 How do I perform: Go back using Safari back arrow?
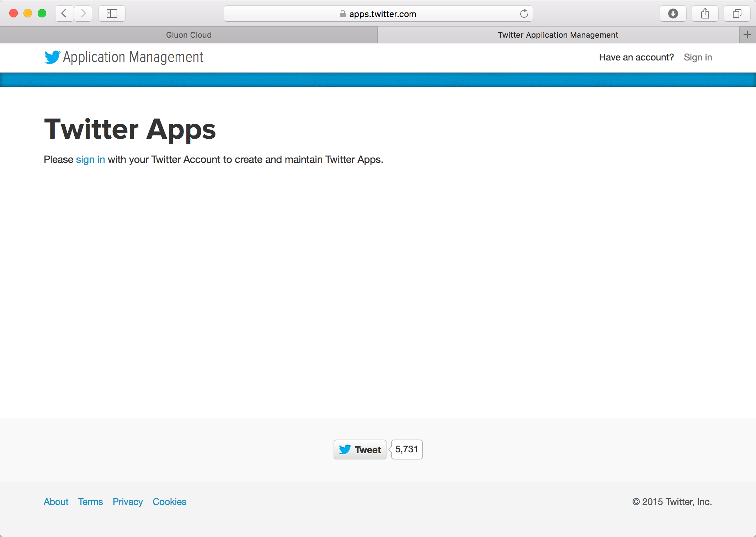[x=64, y=14]
